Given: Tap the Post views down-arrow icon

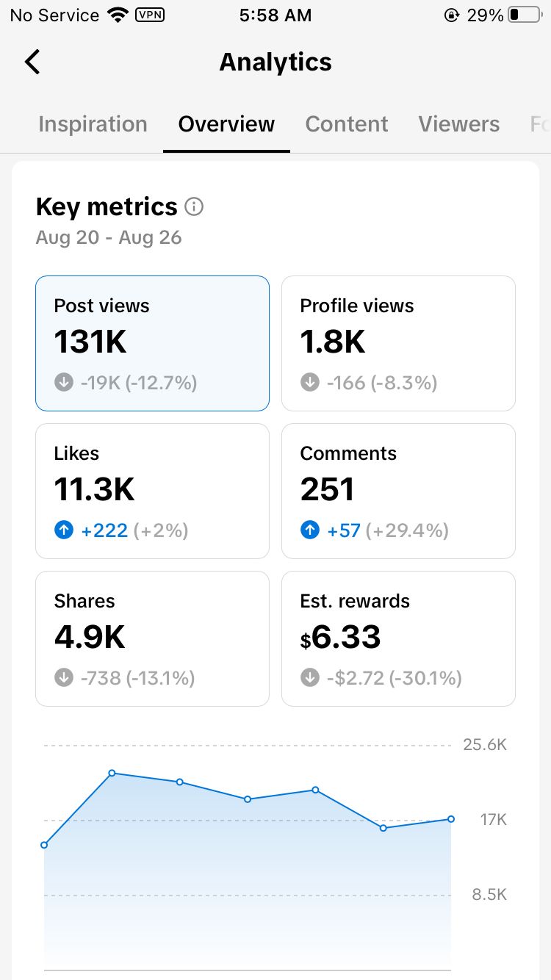Looking at the screenshot, I should pos(64,383).
